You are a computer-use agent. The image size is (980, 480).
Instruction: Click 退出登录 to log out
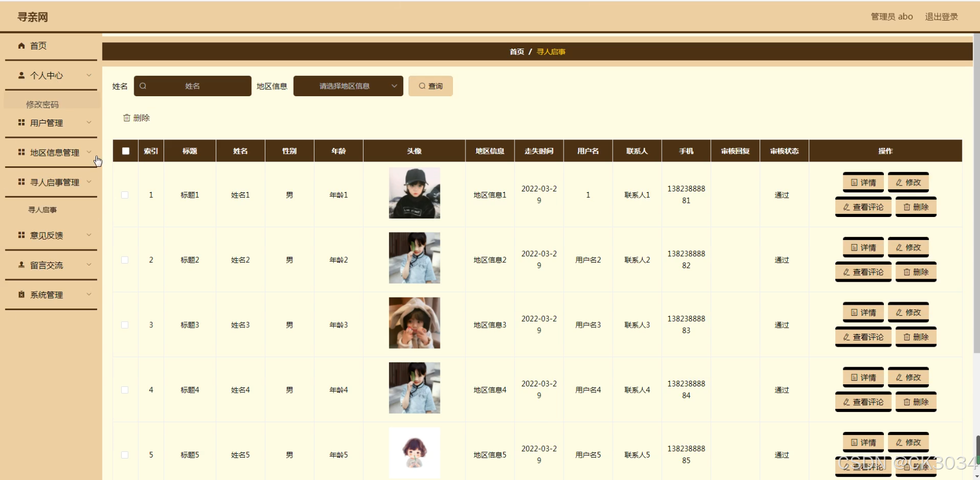tap(941, 17)
